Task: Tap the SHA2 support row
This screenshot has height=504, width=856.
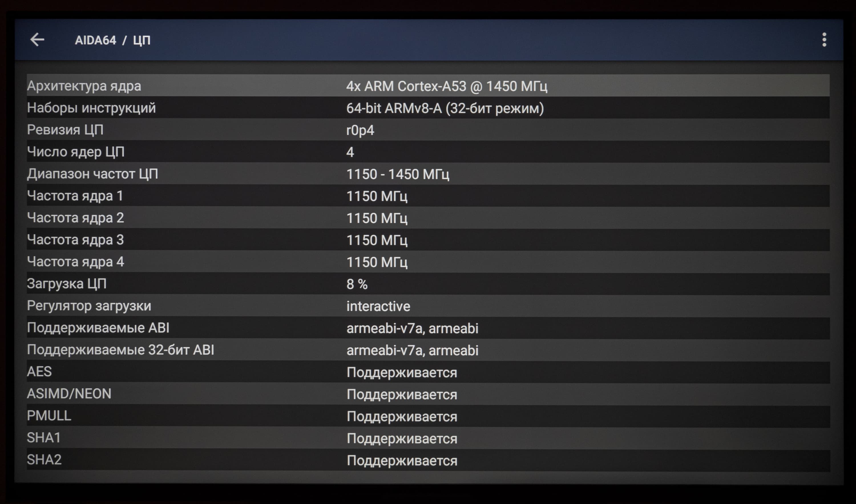Action: [x=428, y=460]
